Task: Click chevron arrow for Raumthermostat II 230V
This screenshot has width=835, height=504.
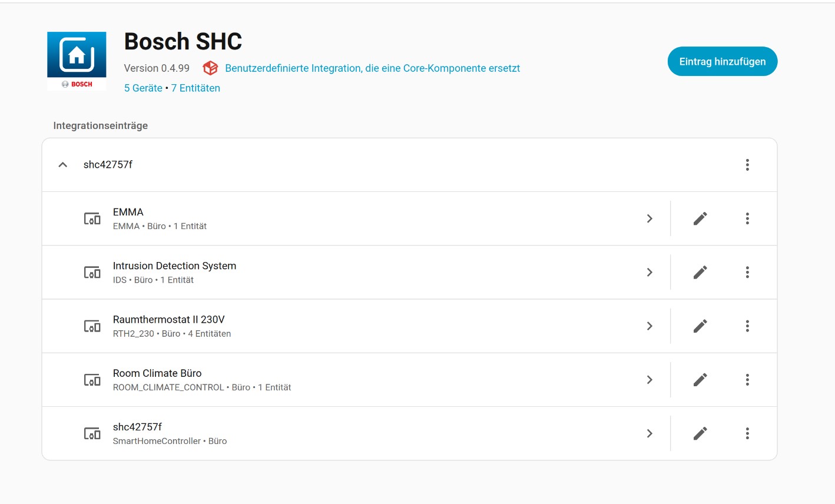Action: click(650, 326)
